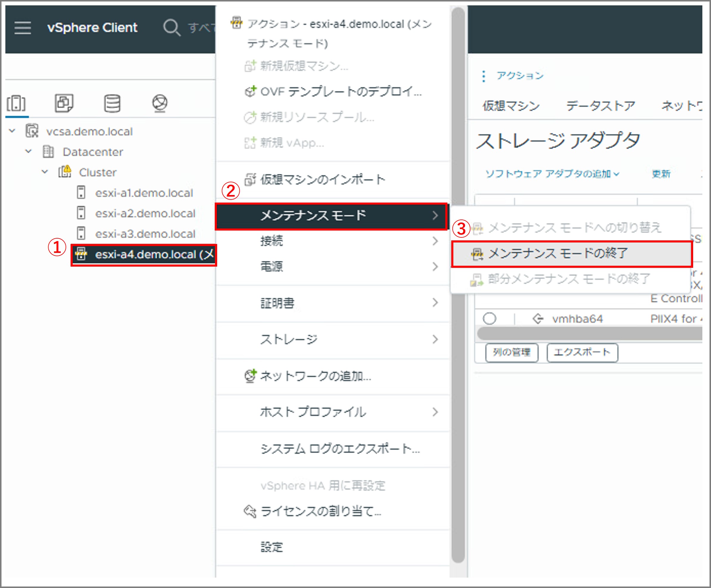Select システム ログのエクスポート menu entry

coord(333,449)
